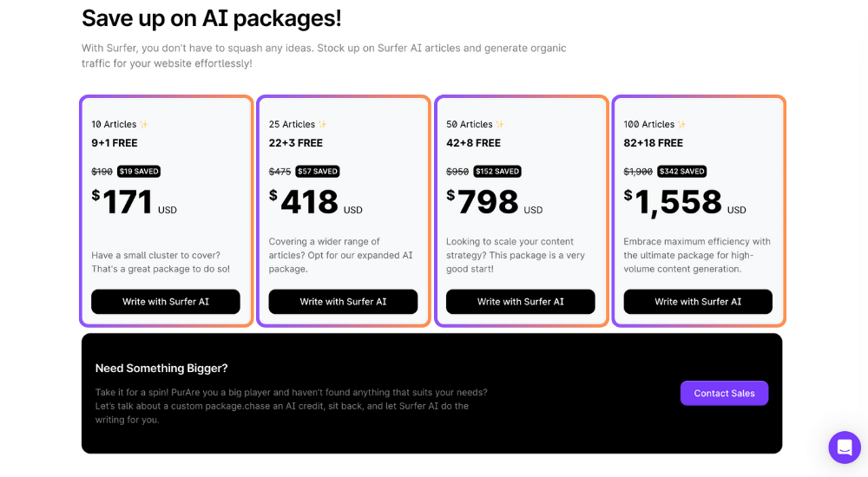
Task: Select the $418 USD package price
Action: click(316, 202)
